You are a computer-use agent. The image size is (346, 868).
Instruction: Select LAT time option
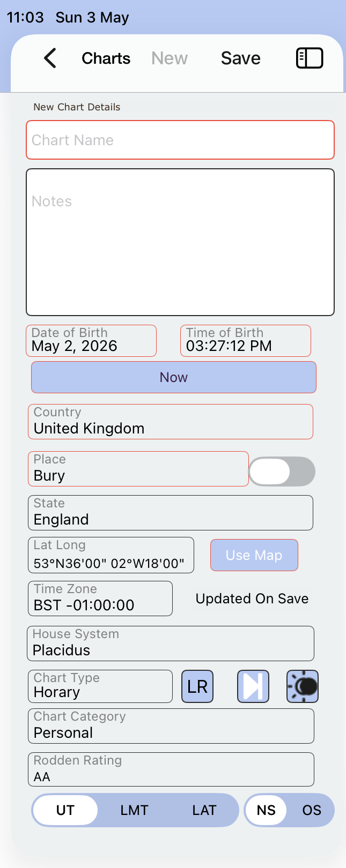pos(204,810)
